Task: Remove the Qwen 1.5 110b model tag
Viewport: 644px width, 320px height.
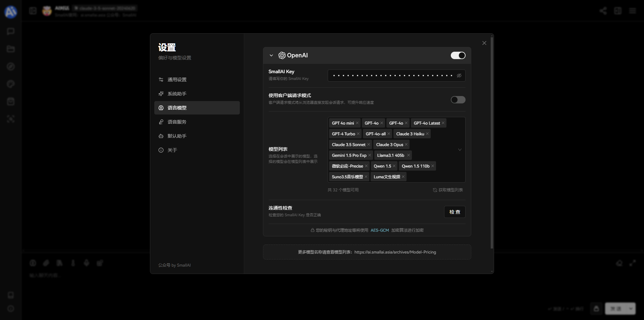Action: pyautogui.click(x=433, y=166)
